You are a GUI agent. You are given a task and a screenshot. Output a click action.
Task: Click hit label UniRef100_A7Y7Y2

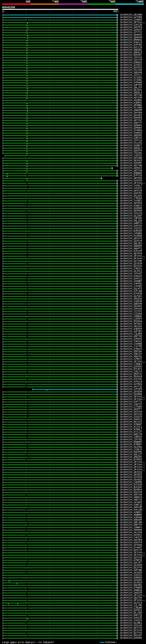131,32
